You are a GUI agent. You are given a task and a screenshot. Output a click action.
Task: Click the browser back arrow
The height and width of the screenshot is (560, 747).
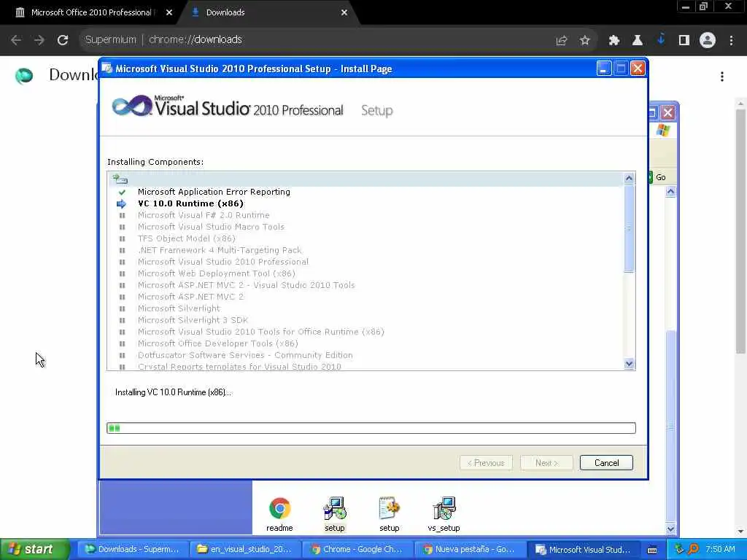pyautogui.click(x=16, y=40)
